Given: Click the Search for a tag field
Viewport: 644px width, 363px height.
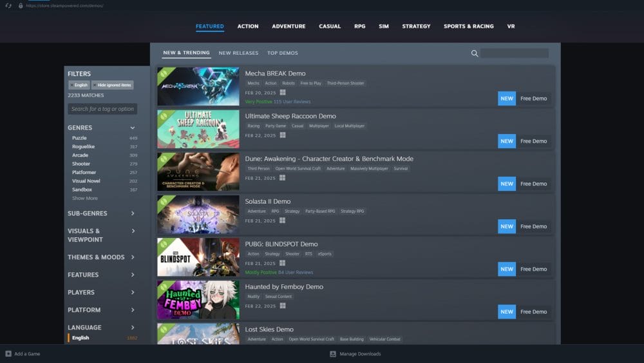Looking at the screenshot, I should 102,109.
